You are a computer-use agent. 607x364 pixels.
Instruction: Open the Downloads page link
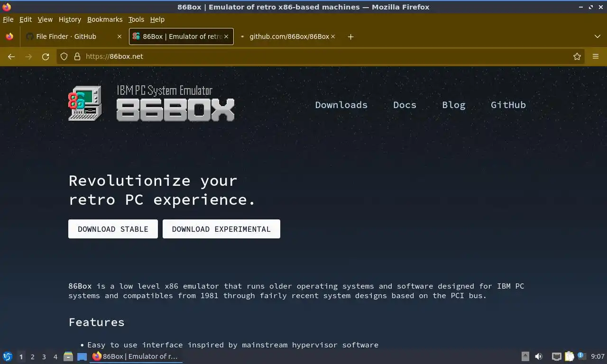click(x=341, y=105)
